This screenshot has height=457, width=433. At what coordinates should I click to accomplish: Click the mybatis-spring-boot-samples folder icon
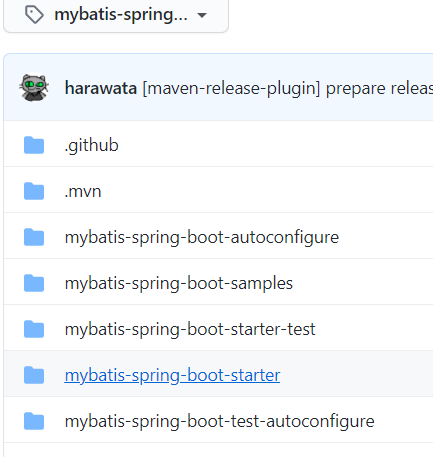tap(34, 283)
